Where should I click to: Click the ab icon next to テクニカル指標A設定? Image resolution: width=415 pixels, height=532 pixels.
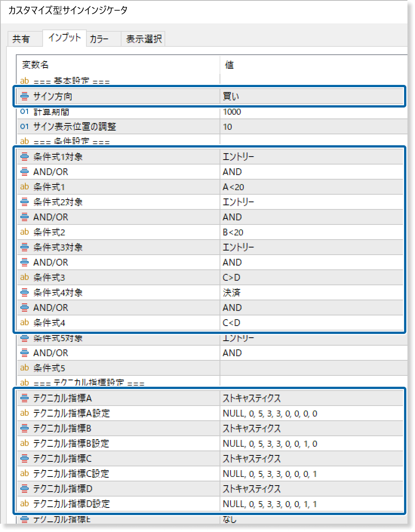[24, 413]
